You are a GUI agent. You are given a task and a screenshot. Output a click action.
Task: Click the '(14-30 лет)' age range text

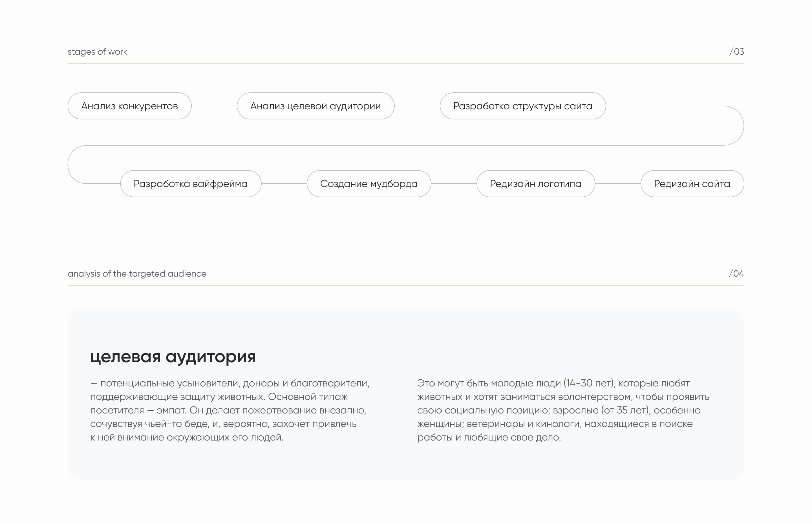589,383
